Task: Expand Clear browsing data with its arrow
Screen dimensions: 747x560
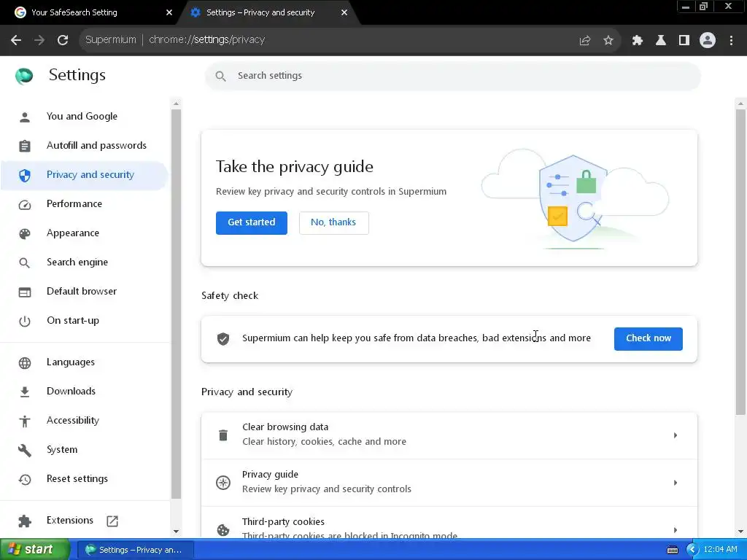Action: [x=676, y=435]
